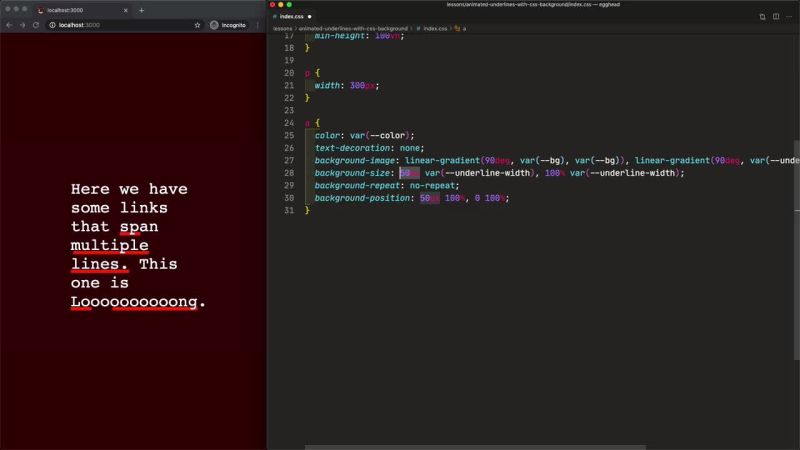
Task: Close the localhost:3000 browser tab
Action: pos(126,10)
